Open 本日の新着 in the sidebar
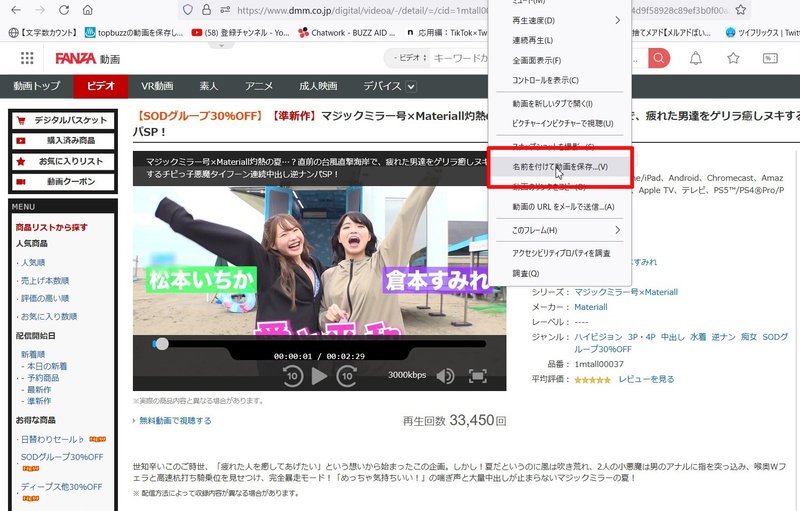This screenshot has width=800, height=511. (47, 366)
